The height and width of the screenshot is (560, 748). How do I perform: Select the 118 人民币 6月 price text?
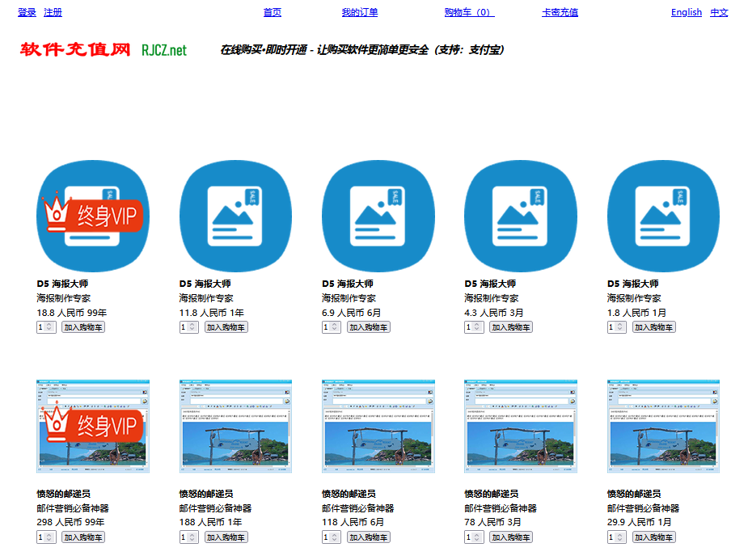[353, 522]
